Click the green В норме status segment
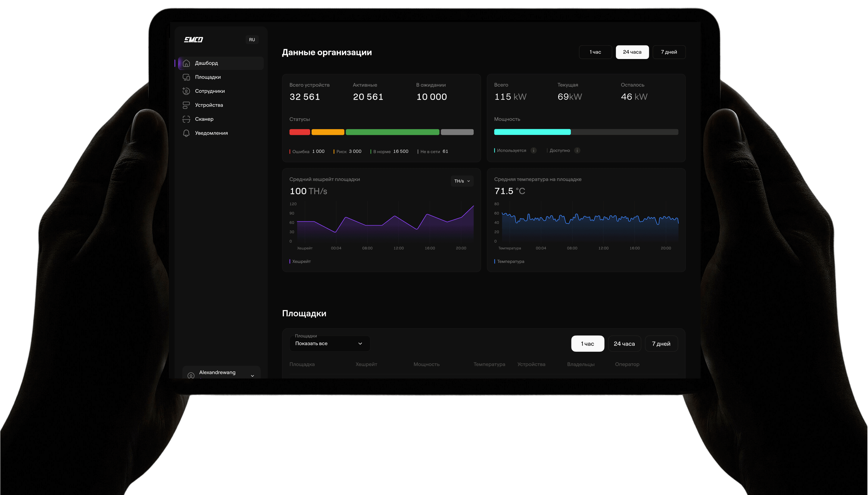Screen dimensions: 868x495 392,132
